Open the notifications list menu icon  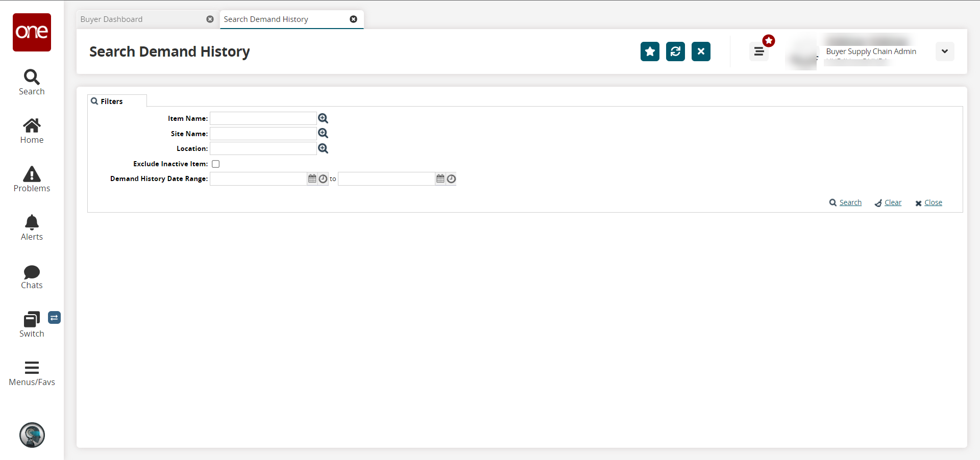coord(759,52)
